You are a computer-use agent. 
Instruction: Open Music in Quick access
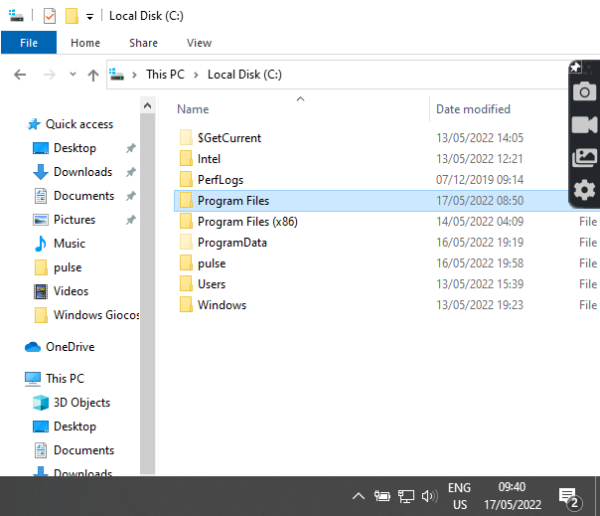(69, 243)
